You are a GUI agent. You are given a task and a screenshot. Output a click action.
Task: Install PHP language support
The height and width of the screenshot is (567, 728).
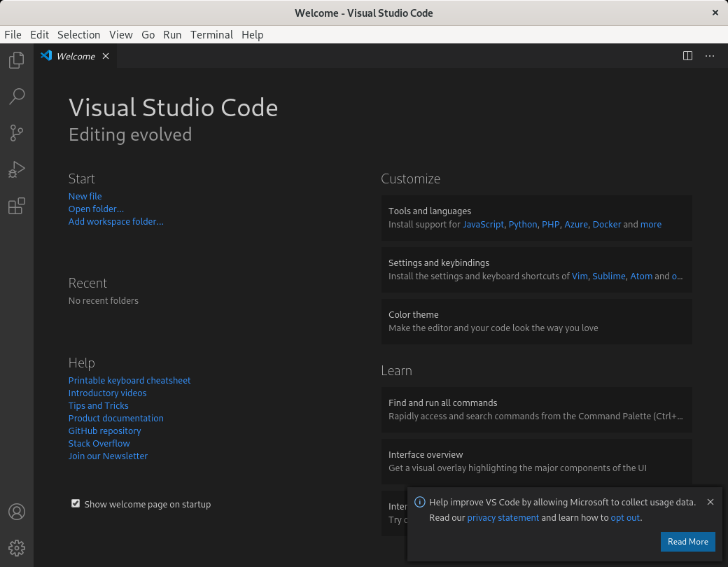tap(551, 224)
